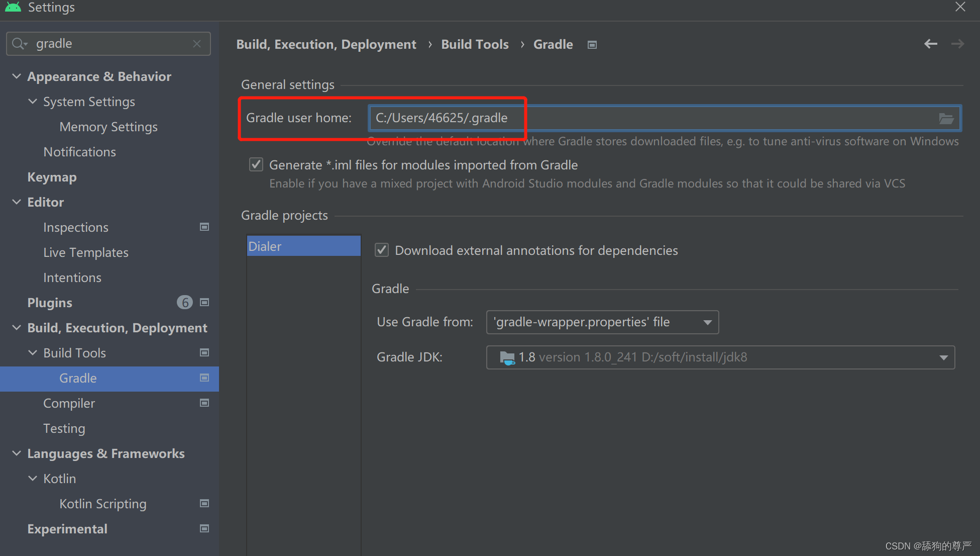Click project-level icon beside Kotlin Scripting
980x556 pixels.
(x=204, y=504)
